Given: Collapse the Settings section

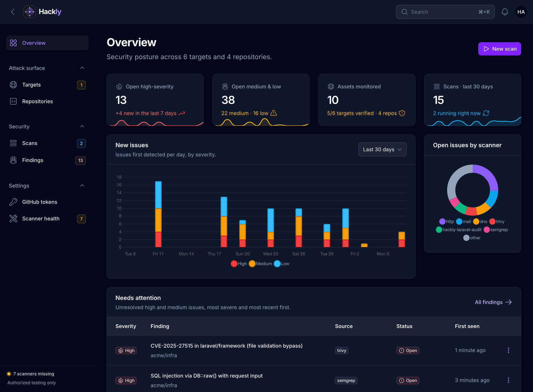Looking at the screenshot, I should click(x=82, y=185).
